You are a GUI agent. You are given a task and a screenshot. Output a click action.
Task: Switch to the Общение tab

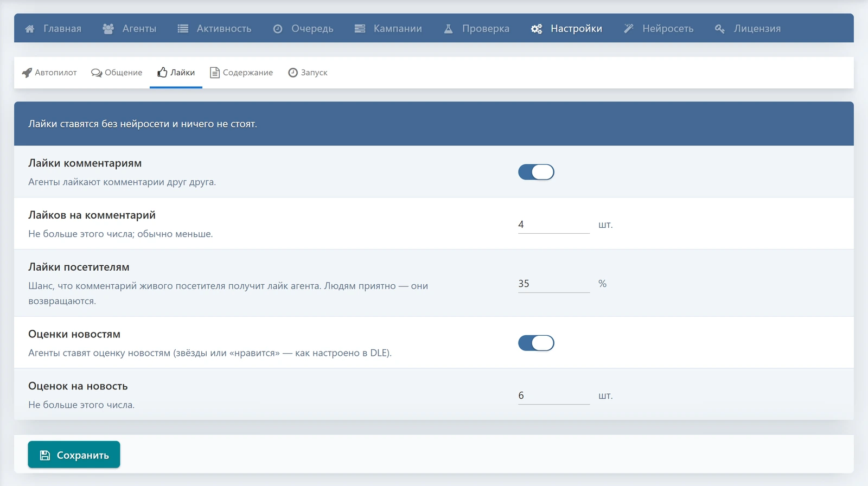117,73
